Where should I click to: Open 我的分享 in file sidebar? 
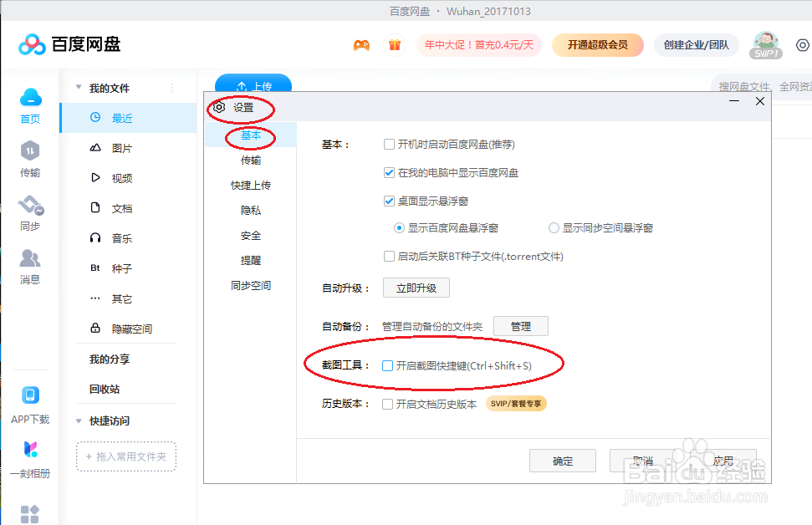click(110, 359)
